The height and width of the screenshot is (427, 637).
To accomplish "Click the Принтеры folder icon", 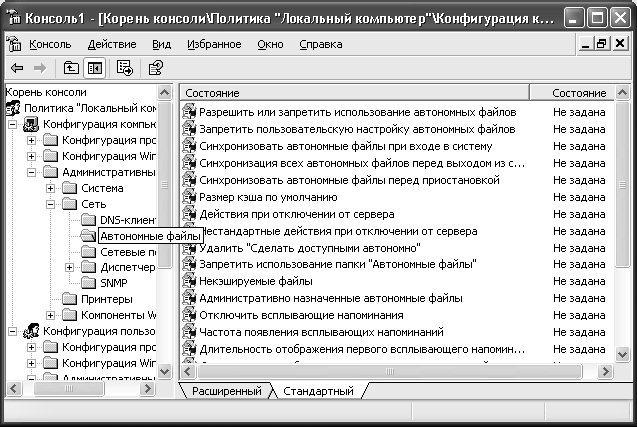I will point(69,299).
